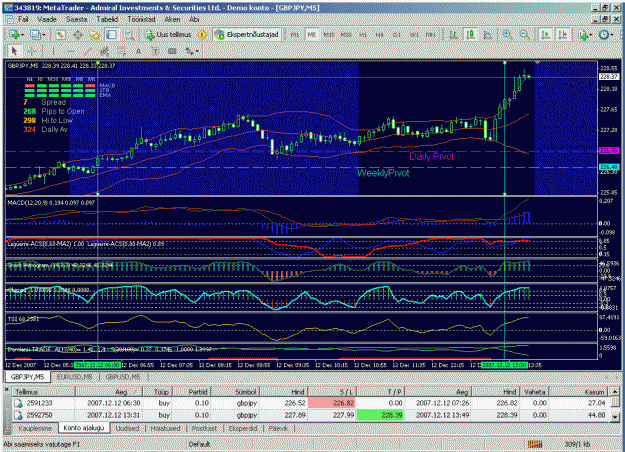The height and width of the screenshot is (452, 625).
Task: Toggle the Market Watch window
Action: coord(60,35)
